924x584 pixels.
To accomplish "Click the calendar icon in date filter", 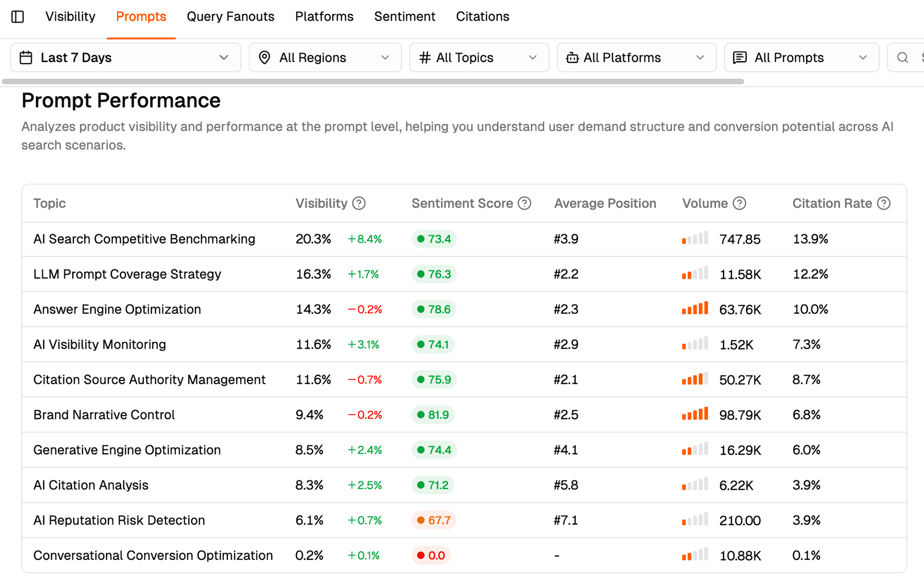I will click(26, 58).
